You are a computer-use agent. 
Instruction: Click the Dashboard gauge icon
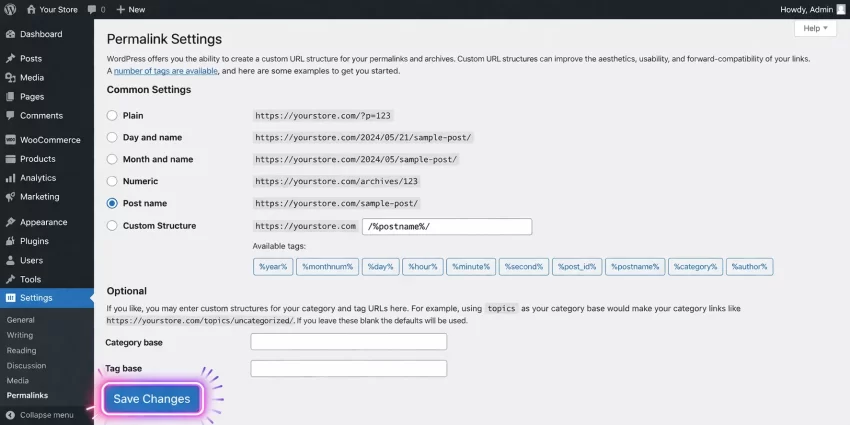pos(10,34)
